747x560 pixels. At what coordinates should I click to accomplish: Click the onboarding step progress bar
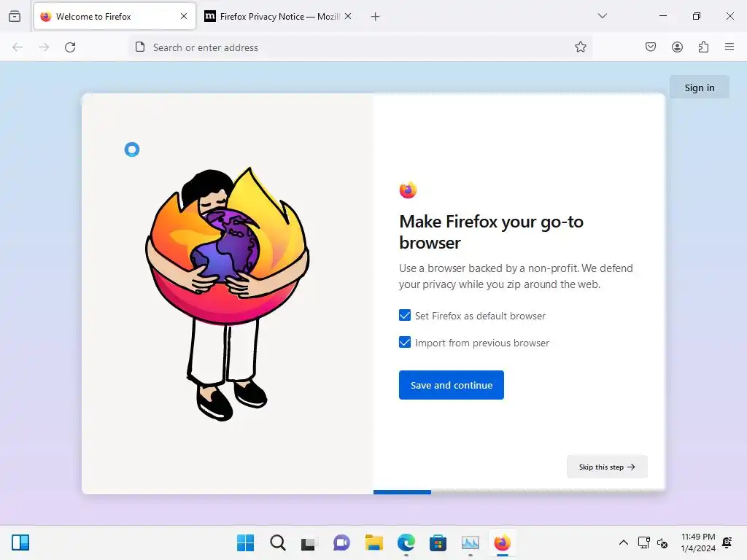point(402,492)
